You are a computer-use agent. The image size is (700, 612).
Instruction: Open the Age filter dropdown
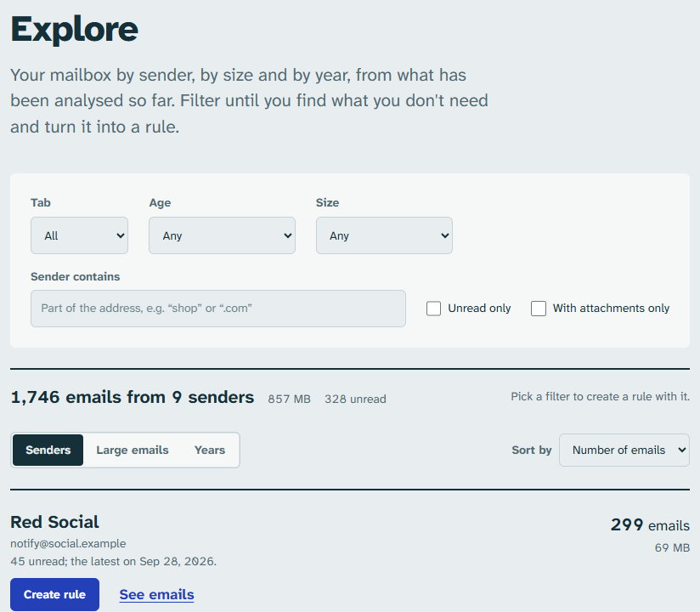coord(222,235)
